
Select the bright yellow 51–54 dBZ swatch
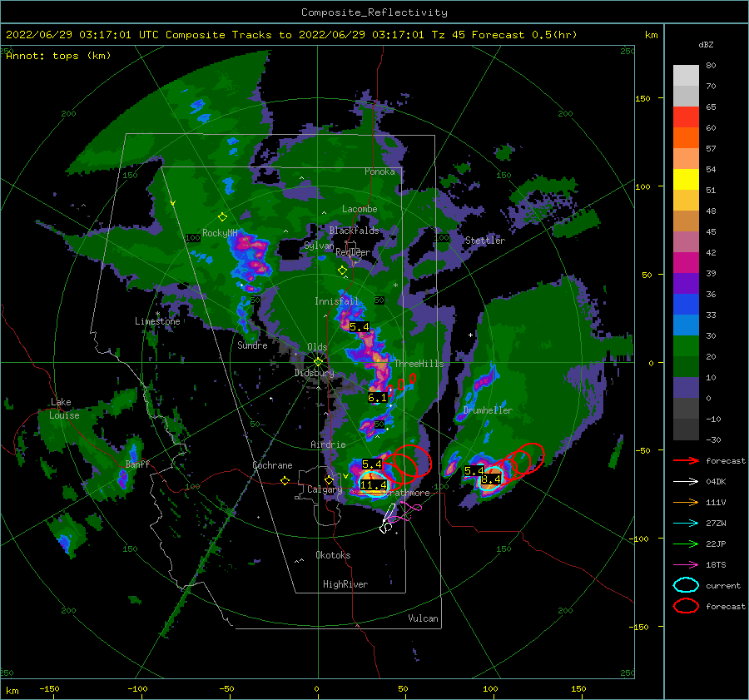pos(686,180)
